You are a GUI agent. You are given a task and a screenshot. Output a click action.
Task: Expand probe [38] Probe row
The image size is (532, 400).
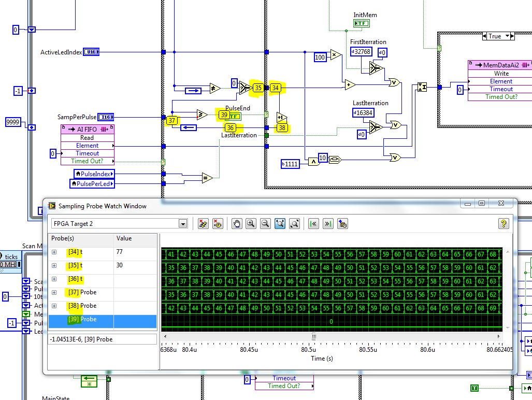(54, 306)
